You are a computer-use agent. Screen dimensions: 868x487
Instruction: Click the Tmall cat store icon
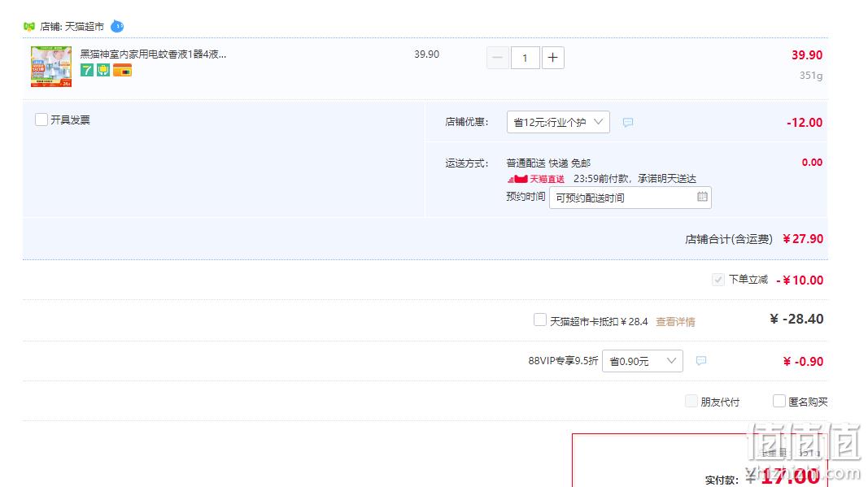tap(29, 26)
